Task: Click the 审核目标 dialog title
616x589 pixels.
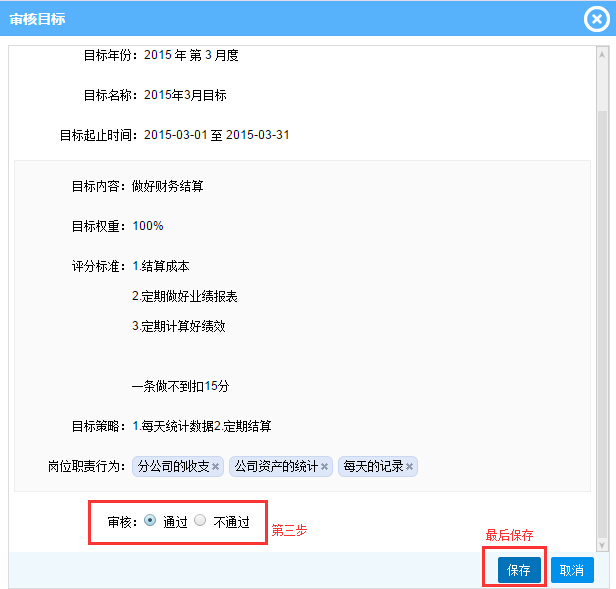Action: tap(37, 19)
